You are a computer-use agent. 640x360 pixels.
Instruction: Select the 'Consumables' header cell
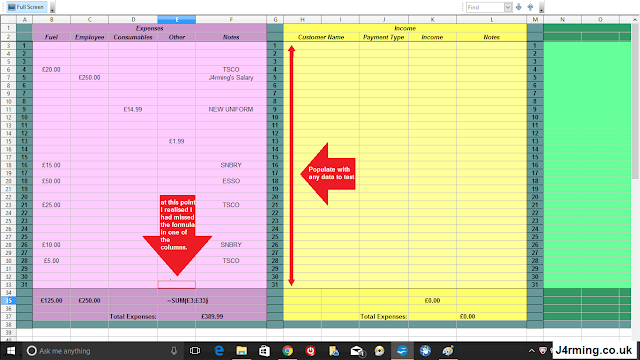tap(133, 37)
